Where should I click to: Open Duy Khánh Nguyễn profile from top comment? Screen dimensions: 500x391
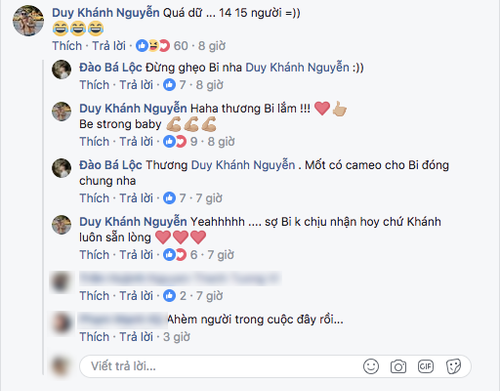coord(106,13)
